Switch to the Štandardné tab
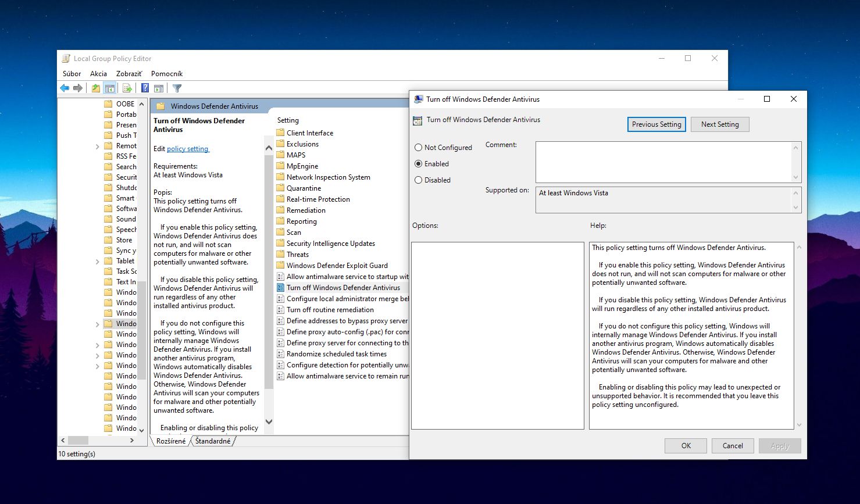 click(x=213, y=441)
